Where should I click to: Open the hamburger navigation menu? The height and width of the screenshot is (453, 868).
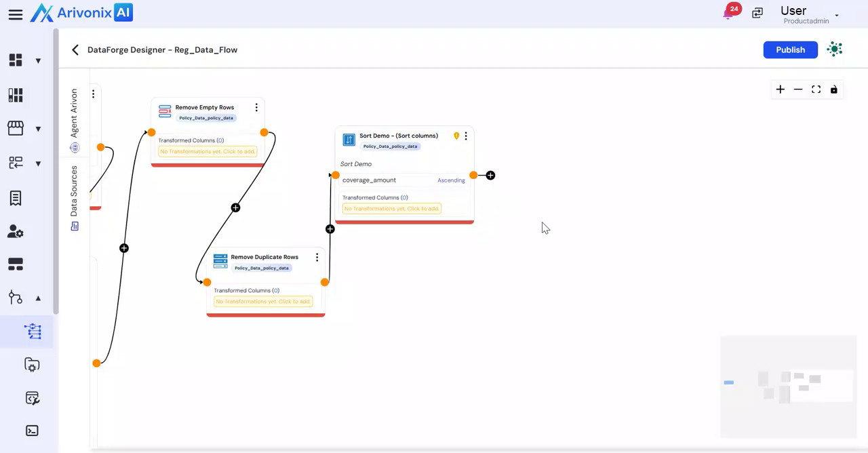pyautogui.click(x=16, y=14)
